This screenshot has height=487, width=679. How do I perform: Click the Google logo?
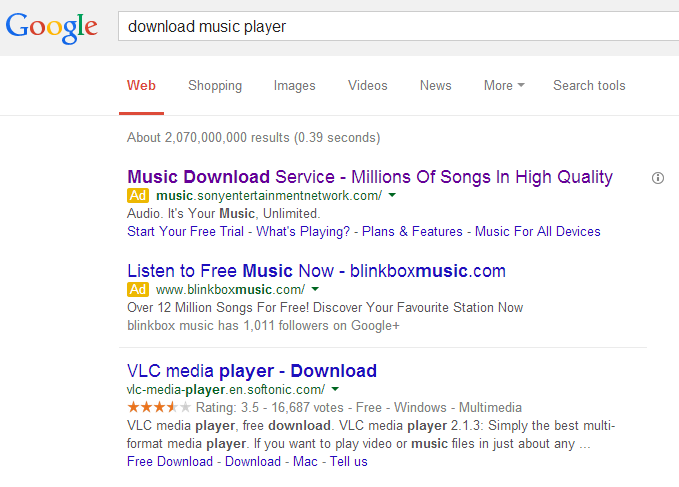pyautogui.click(x=52, y=28)
